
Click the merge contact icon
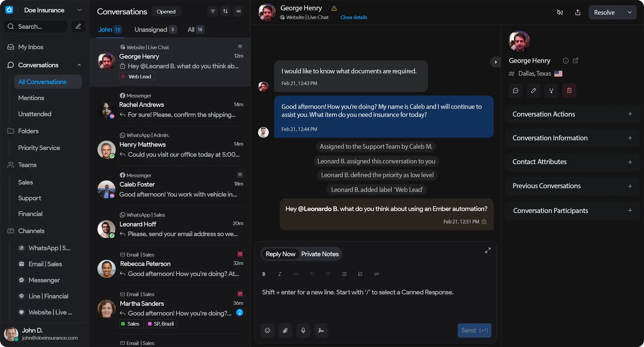(551, 90)
